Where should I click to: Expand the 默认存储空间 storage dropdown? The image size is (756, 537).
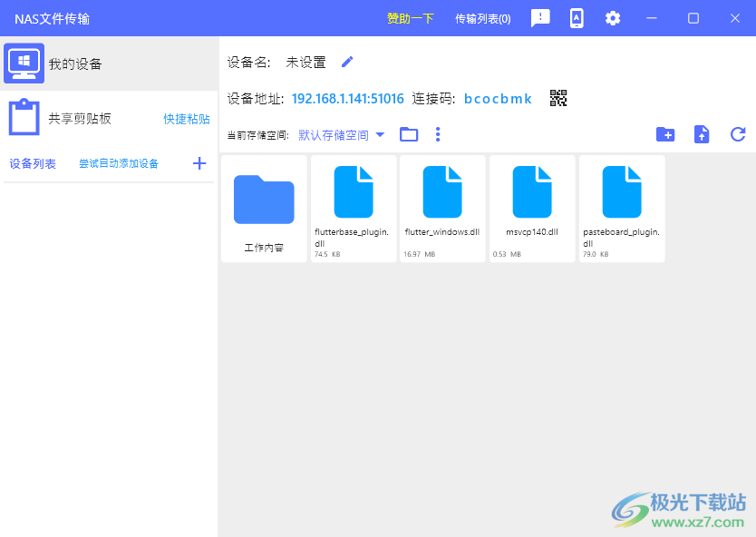342,135
